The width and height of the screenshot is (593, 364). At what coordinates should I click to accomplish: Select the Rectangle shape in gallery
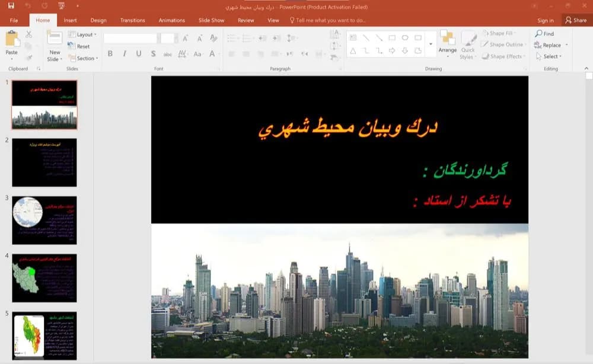pos(392,37)
